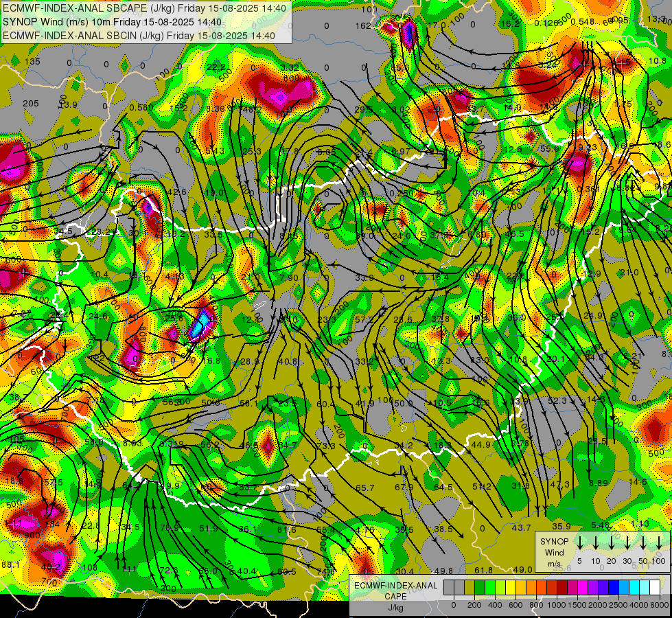The image size is (672, 618).
Task: Click the map value '43.7'
Action: pos(522,527)
